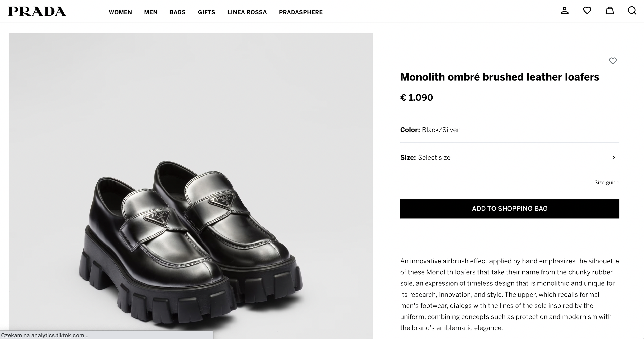
Task: Open the Pradasphere menu
Action: pyautogui.click(x=300, y=12)
